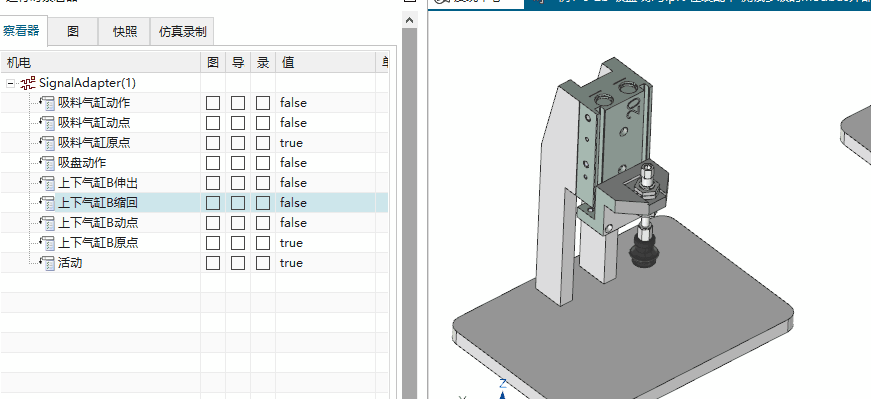The image size is (871, 399).
Task: Click the SignalAdapter(1) signal icon
Action: [x=28, y=83]
